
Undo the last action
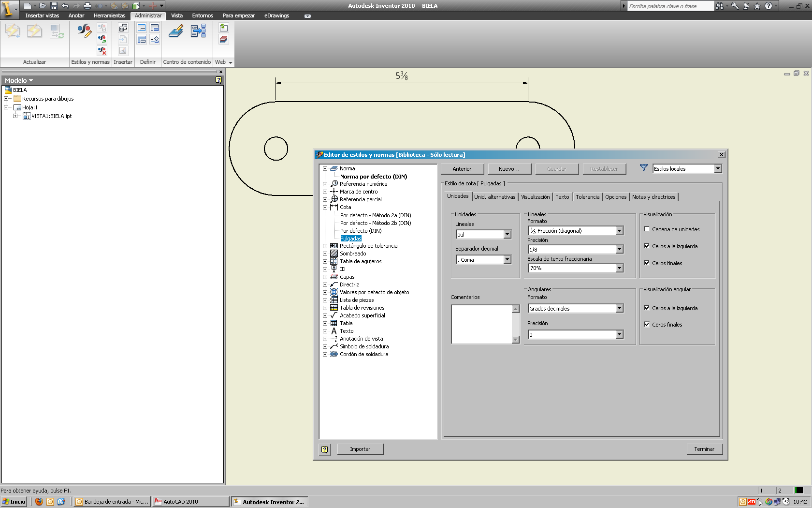pos(65,6)
